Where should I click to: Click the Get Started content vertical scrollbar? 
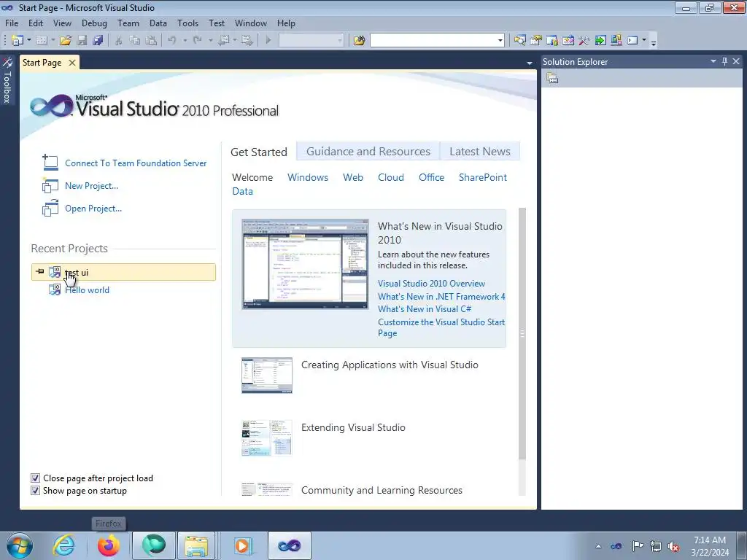pyautogui.click(x=522, y=333)
